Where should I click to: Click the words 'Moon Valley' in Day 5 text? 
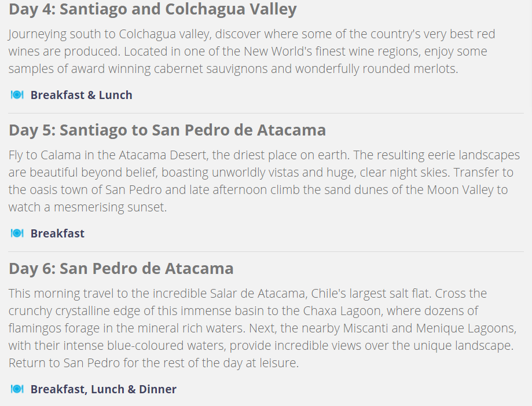click(x=460, y=190)
